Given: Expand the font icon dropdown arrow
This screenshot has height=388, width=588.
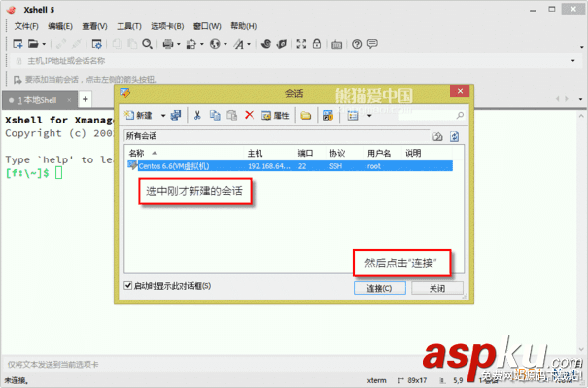Looking at the screenshot, I should 249,45.
